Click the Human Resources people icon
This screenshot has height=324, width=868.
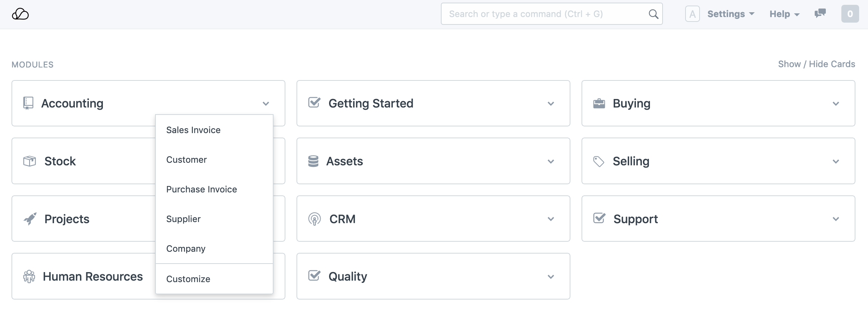click(29, 277)
